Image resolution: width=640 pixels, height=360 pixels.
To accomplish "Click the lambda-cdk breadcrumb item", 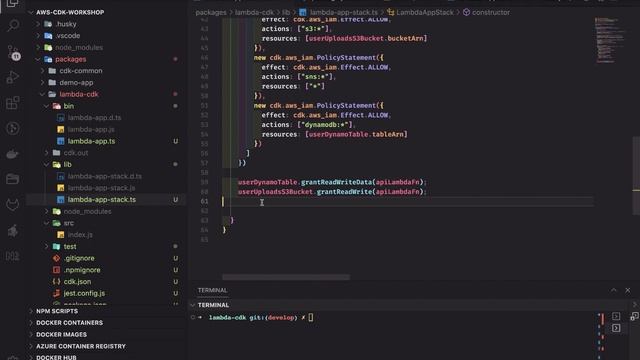I will coord(254,12).
